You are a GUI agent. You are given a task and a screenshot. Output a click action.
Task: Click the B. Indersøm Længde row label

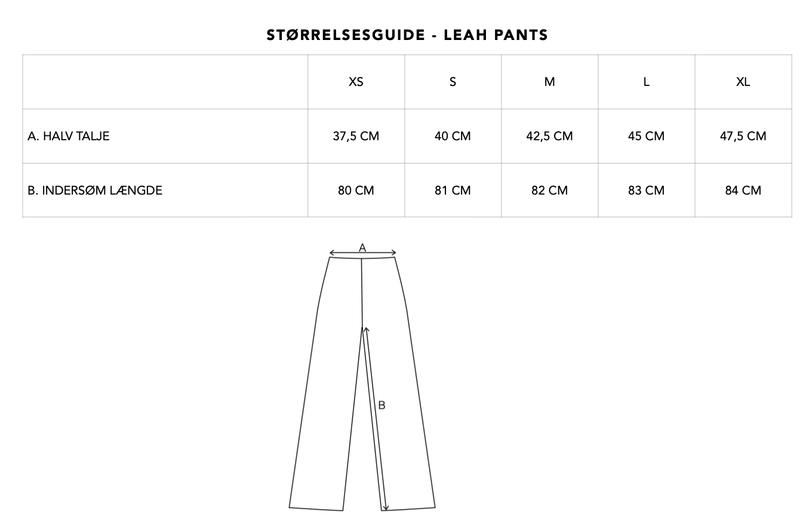click(x=95, y=190)
